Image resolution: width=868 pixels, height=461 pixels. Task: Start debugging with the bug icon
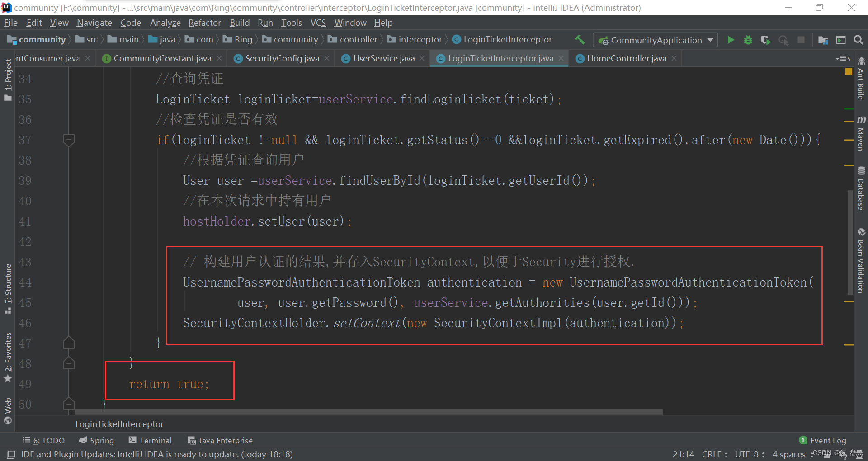748,40
